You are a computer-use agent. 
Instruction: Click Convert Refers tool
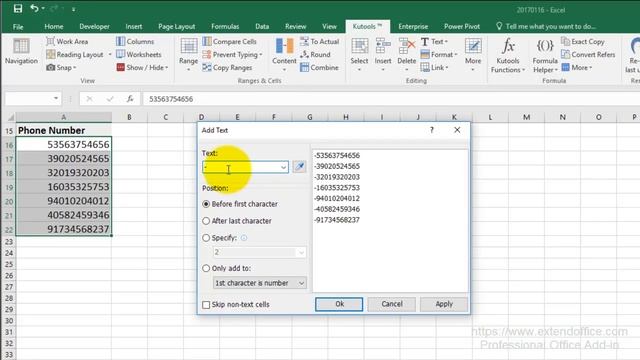point(588,54)
